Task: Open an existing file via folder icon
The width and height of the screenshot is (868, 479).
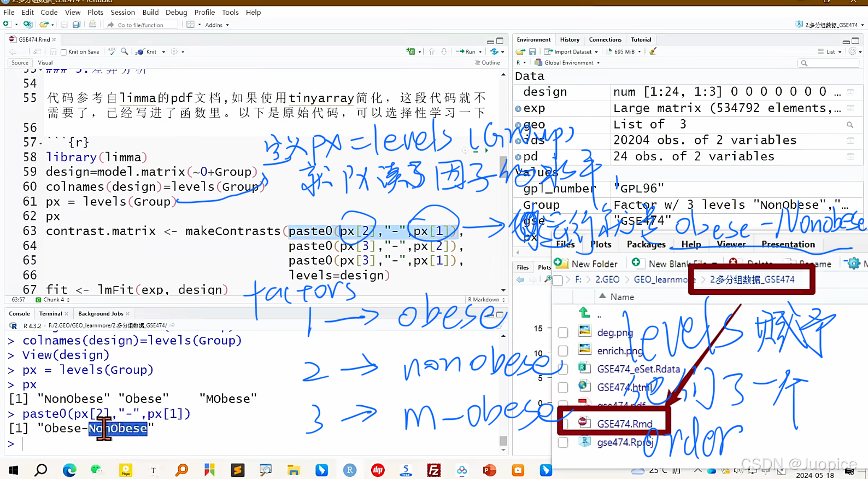Action: point(44,24)
